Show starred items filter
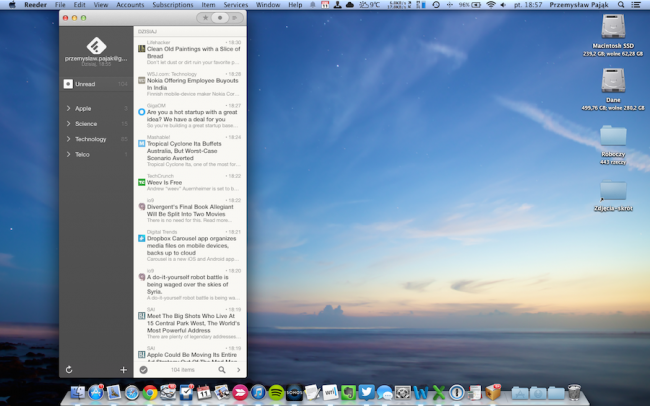Viewport: 650px width, 406px height. pos(205,18)
